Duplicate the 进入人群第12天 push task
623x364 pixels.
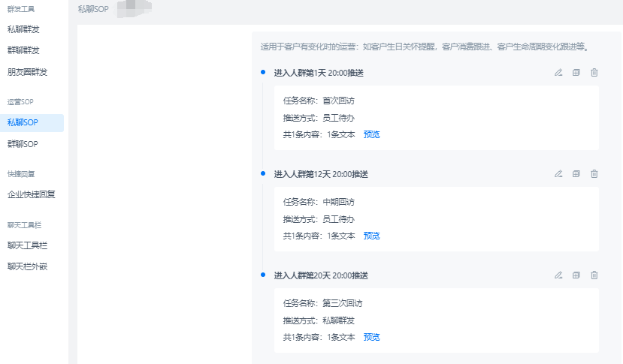[x=576, y=174]
